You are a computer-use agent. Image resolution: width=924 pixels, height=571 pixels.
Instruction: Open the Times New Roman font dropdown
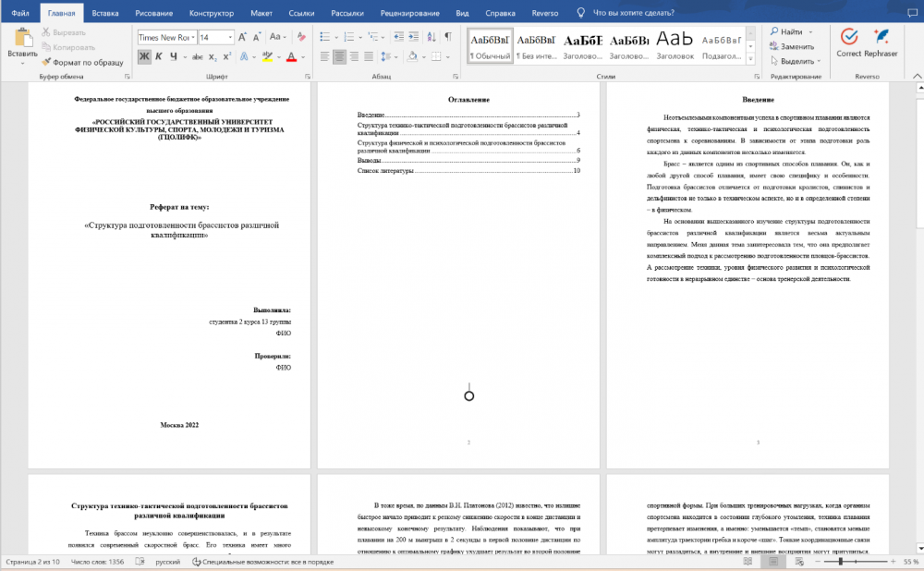coord(193,37)
